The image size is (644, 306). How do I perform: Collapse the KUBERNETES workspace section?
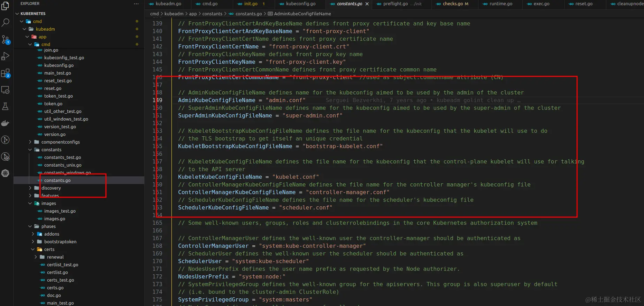(33, 14)
